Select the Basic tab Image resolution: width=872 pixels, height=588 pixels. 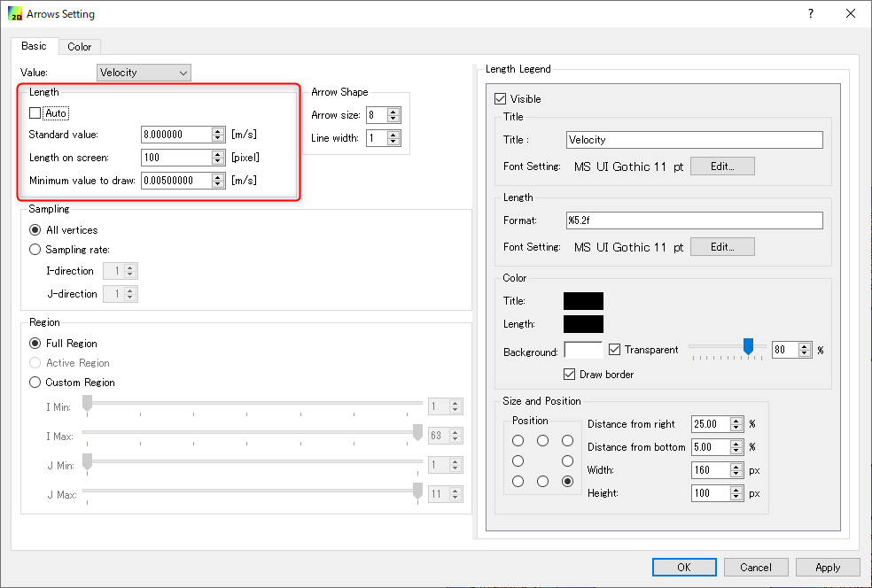(34, 46)
